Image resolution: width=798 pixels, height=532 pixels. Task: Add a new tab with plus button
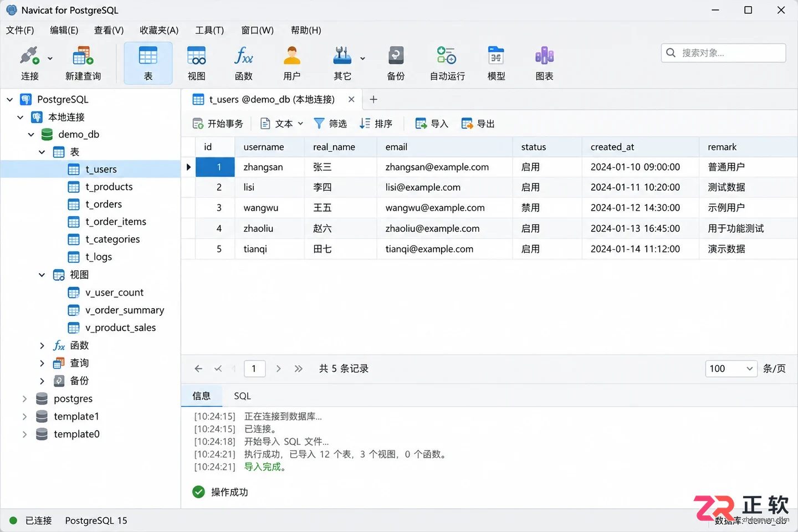374,100
